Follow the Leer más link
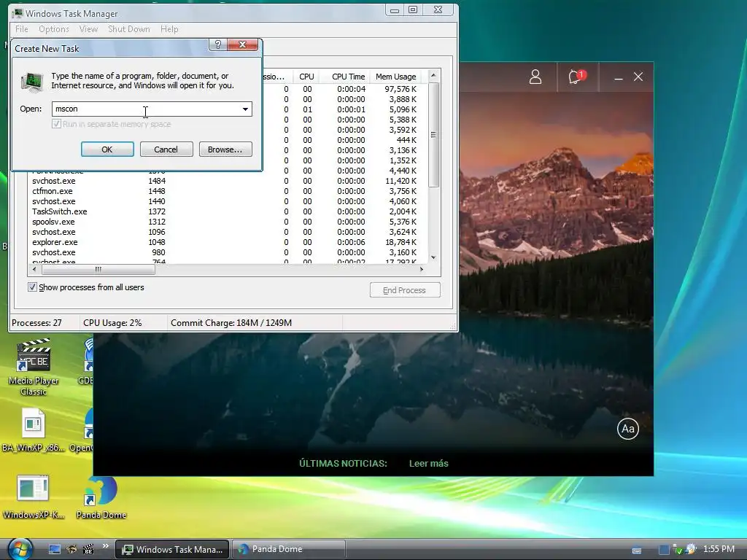Image resolution: width=747 pixels, height=560 pixels. tap(429, 463)
